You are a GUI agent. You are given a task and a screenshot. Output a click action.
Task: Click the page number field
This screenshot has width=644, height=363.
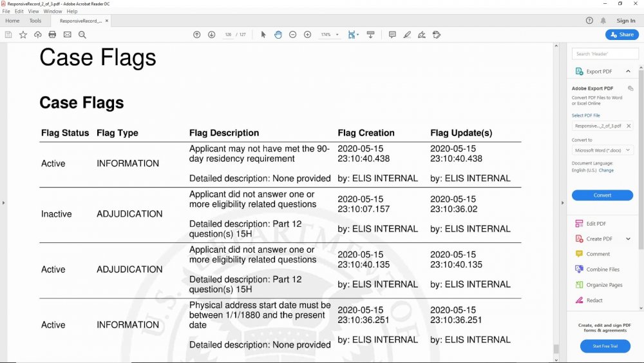(228, 35)
